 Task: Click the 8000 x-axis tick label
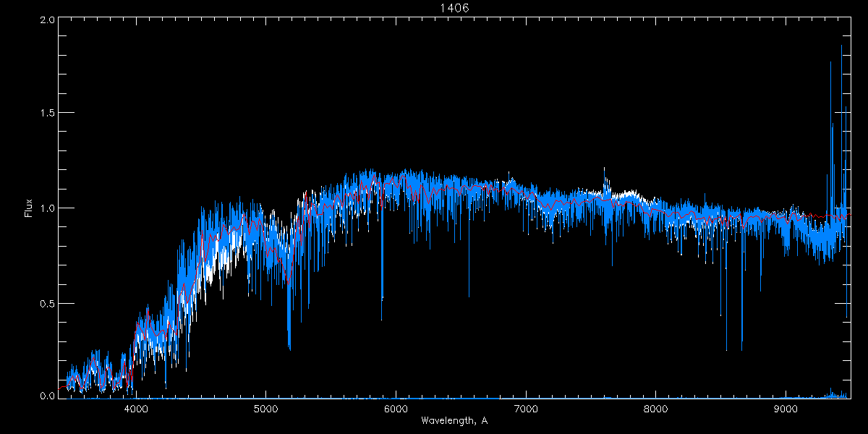tap(656, 408)
